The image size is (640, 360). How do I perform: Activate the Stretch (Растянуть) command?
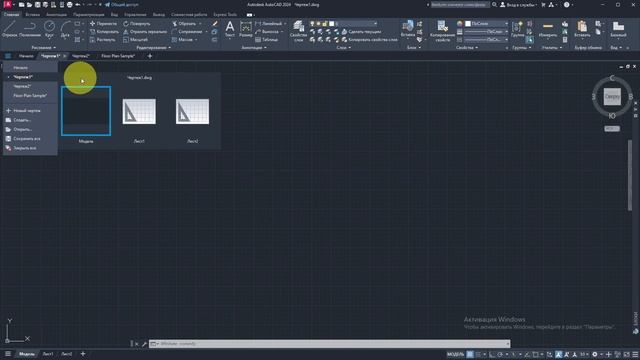(x=102, y=40)
